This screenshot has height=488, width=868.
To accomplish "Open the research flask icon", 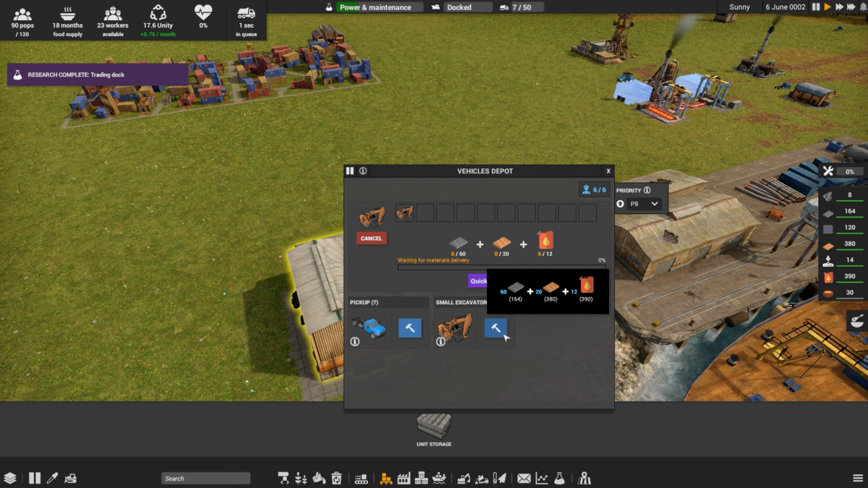I will [x=559, y=478].
